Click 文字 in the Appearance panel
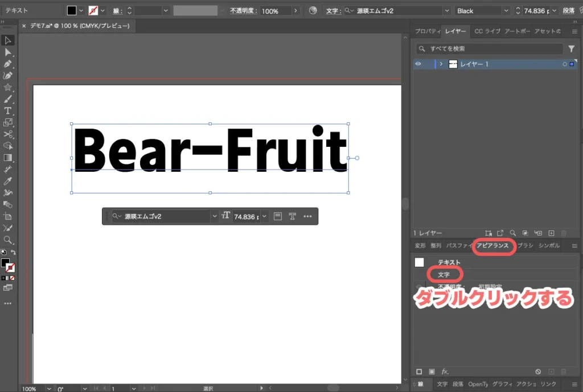Screen dimensions: 583x392 pos(444,275)
